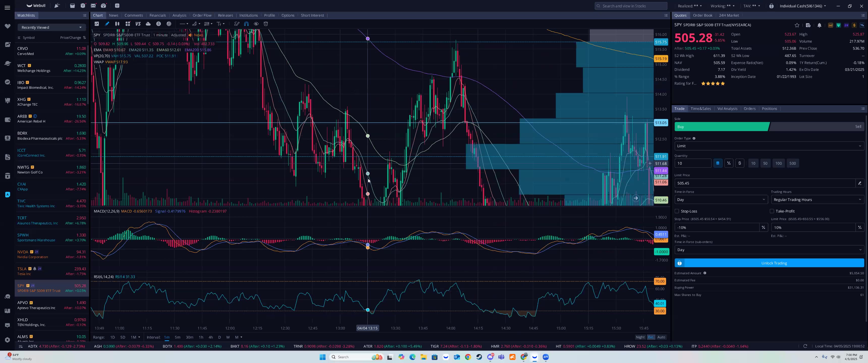Open the Recently Viewed watchlist dropdown
The width and height of the screenshot is (868, 363).
[51, 27]
